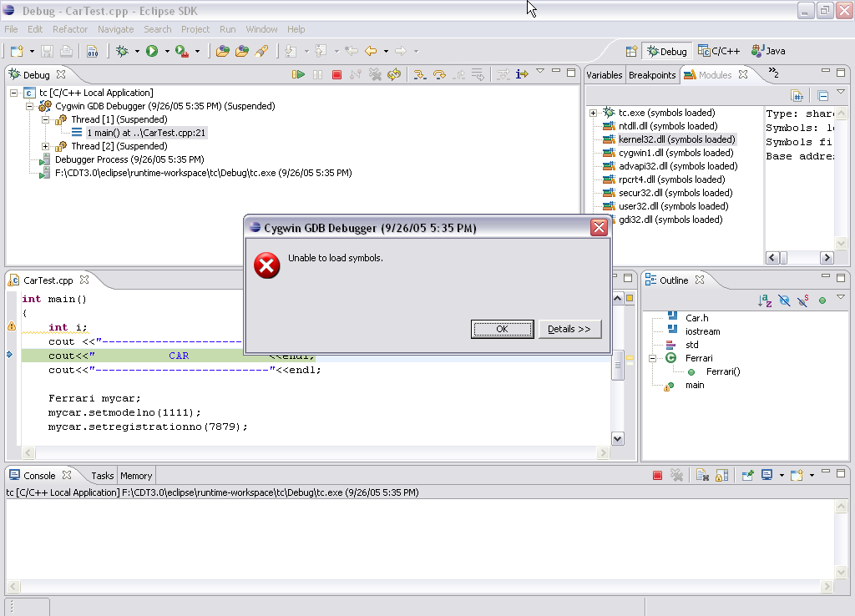
Task: Collapse Thread [1] in Debug tree
Action: [46, 120]
